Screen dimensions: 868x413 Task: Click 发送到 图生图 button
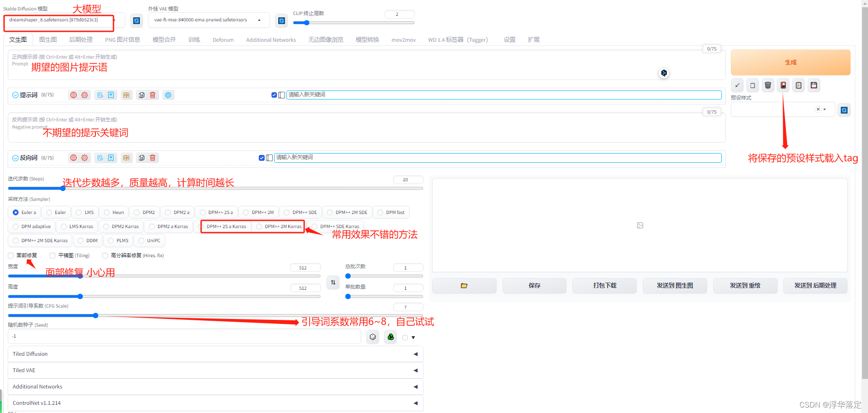(x=675, y=285)
